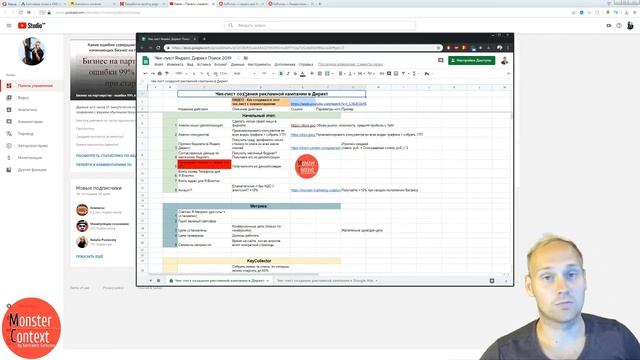
Task: Open Вид menu in Google Sheets
Action: (x=190, y=64)
